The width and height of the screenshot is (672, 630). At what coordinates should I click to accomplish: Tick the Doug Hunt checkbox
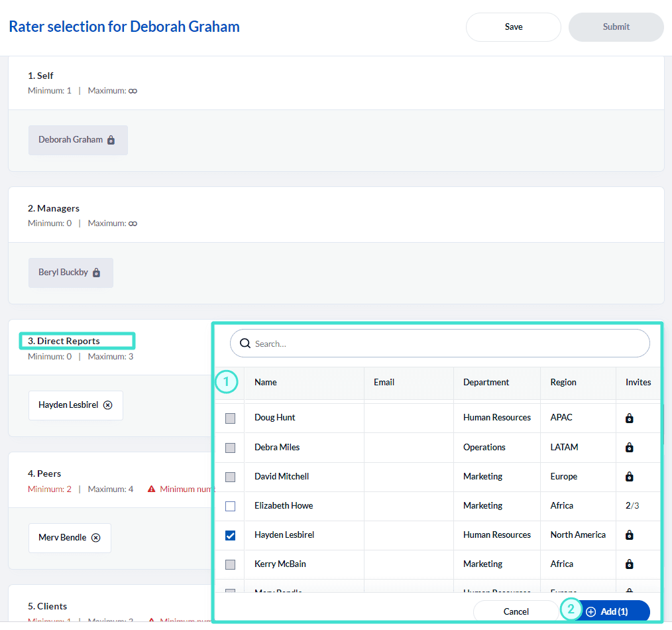[x=230, y=418]
